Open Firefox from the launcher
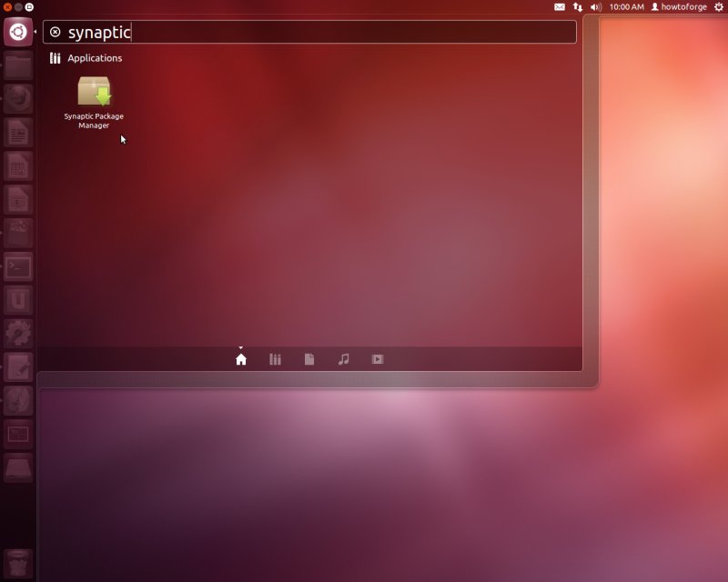This screenshot has width=728, height=582. (x=18, y=99)
